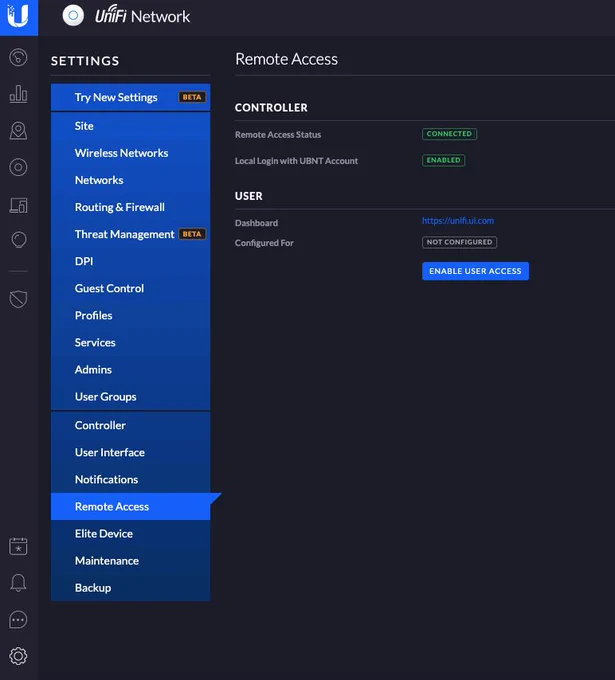The image size is (615, 680).
Task: Click the SETTINGS panel heading
Action: 85,61
